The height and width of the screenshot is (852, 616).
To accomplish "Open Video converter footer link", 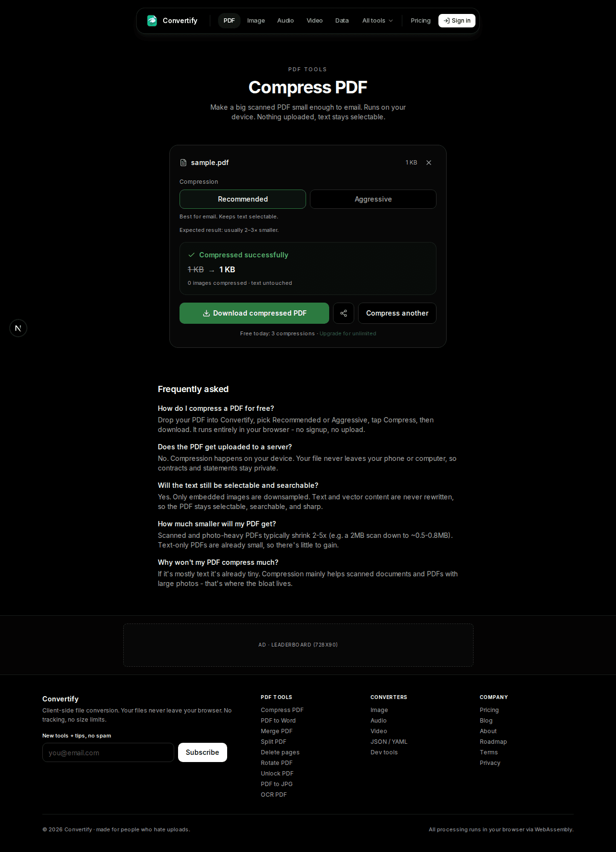I will 379,731.
